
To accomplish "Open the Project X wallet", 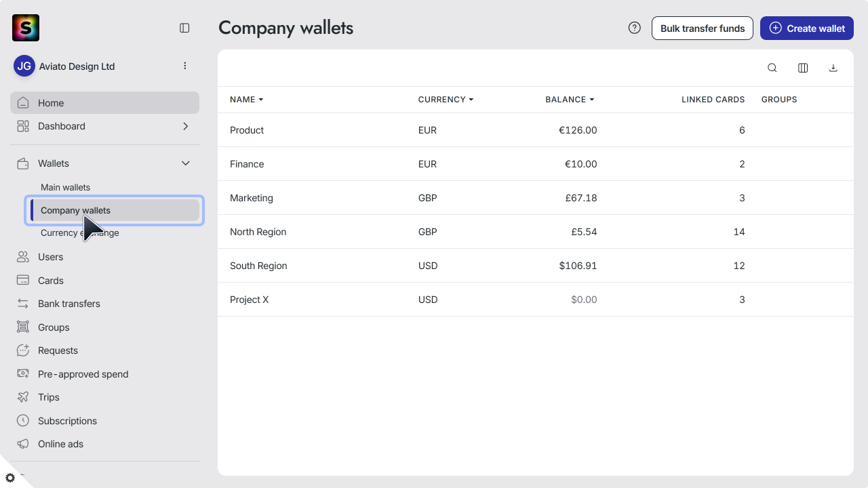I will 536,300.
